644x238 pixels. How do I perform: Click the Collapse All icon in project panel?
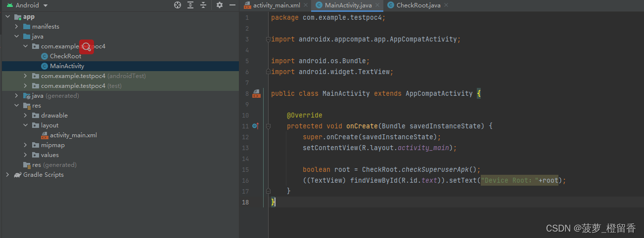[203, 5]
